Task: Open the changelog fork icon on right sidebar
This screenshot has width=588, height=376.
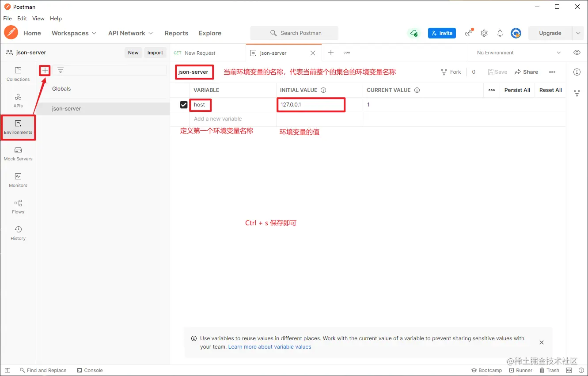Action: coord(577,93)
